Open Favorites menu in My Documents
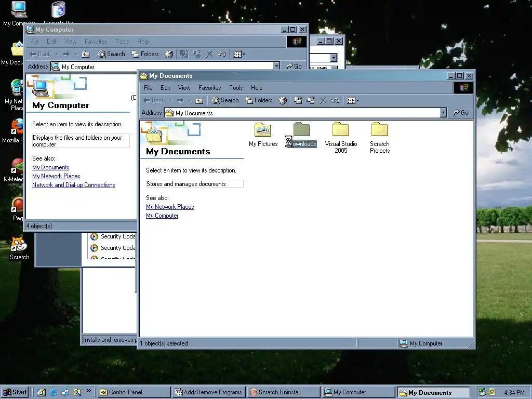Image resolution: width=532 pixels, height=399 pixels. 210,87
